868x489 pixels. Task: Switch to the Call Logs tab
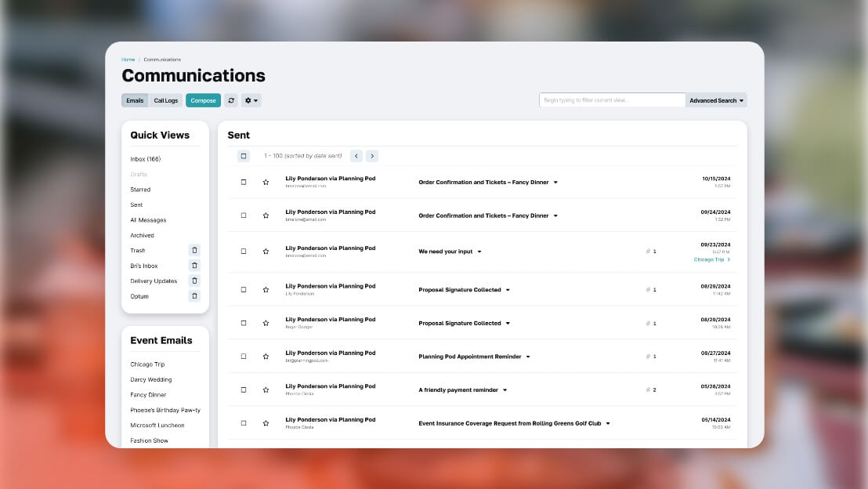[x=165, y=100]
